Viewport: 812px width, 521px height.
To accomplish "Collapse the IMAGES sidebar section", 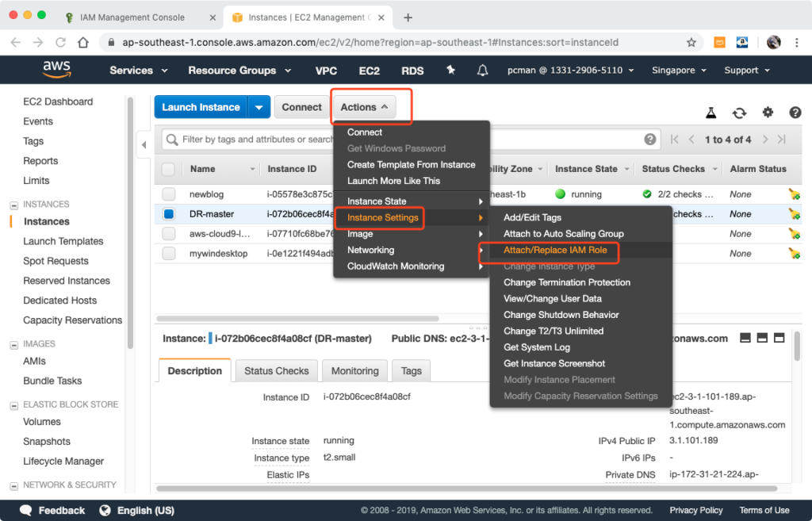I will click(14, 345).
